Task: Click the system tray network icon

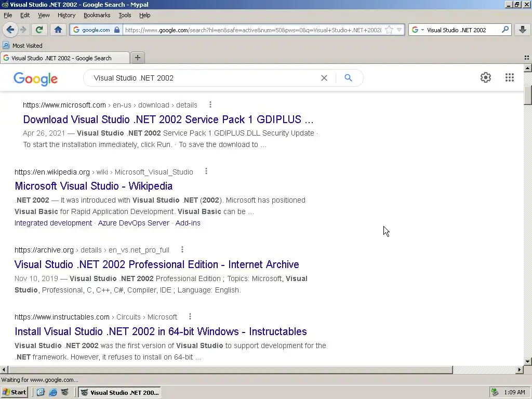Action: (495, 392)
